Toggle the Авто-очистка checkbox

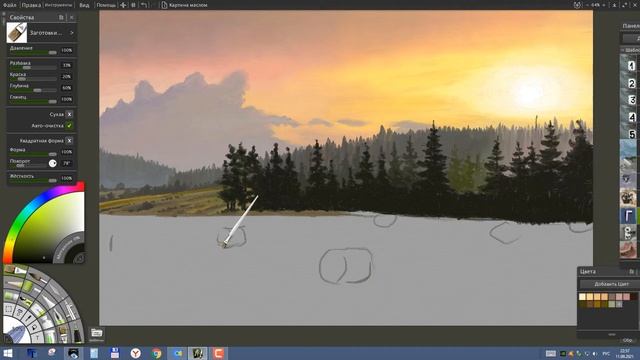point(69,126)
